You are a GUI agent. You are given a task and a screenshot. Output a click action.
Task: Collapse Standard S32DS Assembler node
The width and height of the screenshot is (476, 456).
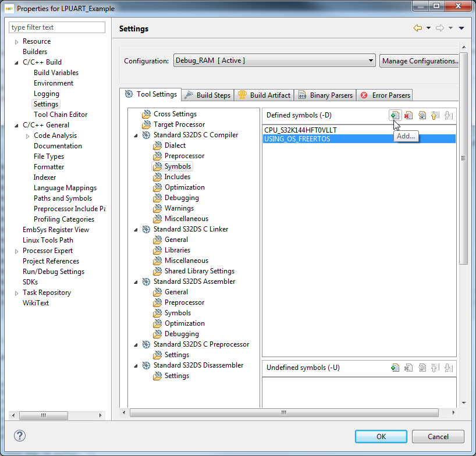[x=136, y=282]
